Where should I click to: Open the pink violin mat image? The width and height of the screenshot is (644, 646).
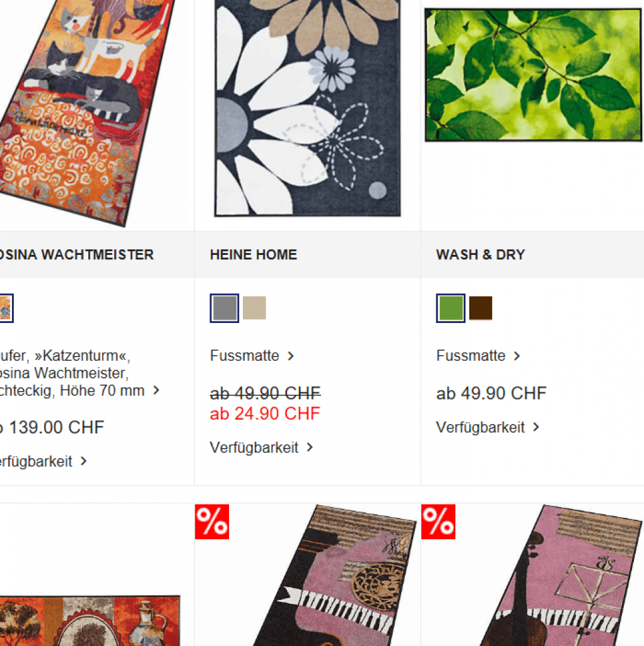560,575
